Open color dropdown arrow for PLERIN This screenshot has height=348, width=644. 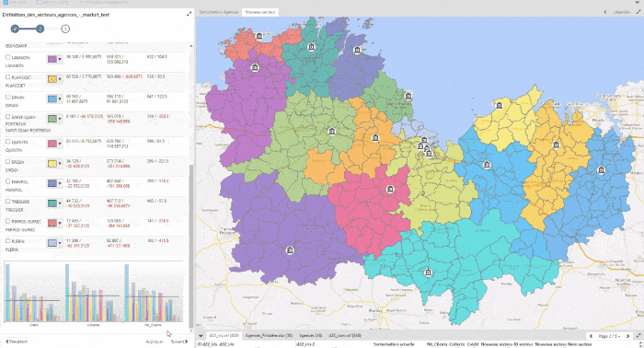[60, 243]
